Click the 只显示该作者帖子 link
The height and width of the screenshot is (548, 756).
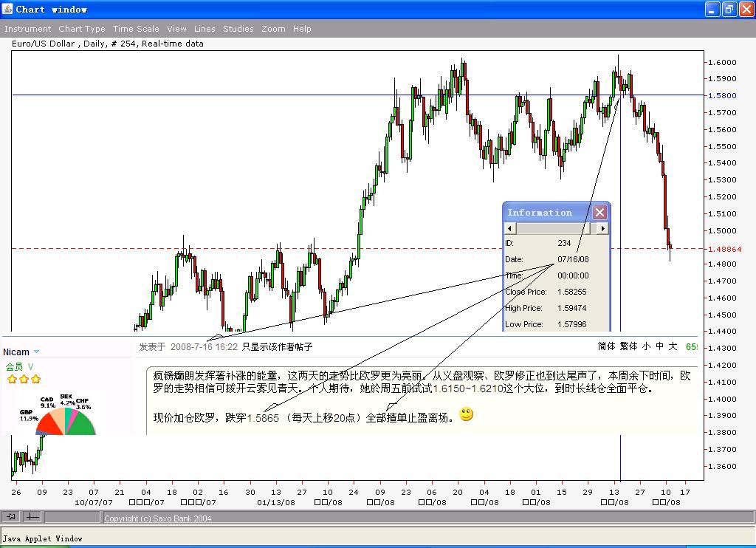click(278, 347)
